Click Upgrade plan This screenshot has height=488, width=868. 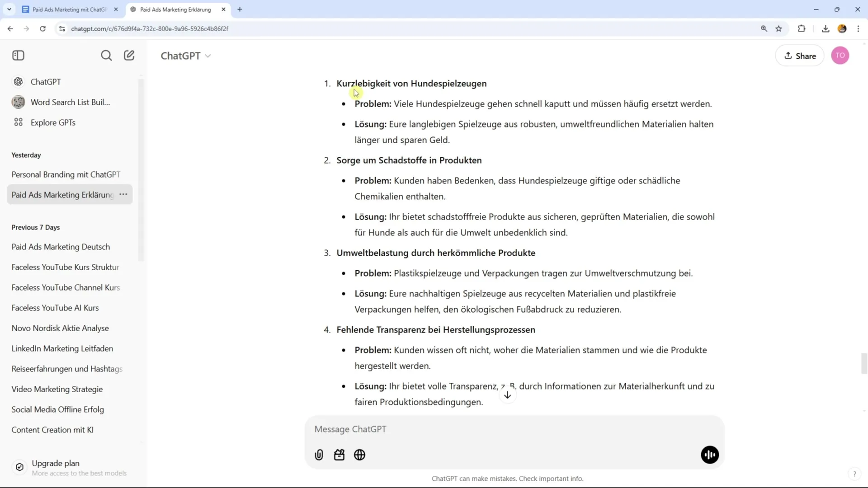(x=70, y=468)
